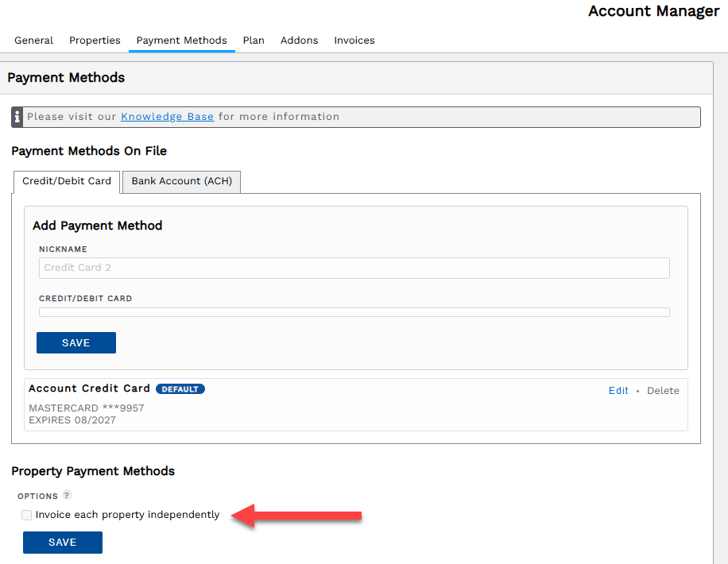Open the Addons tab

[x=299, y=41]
